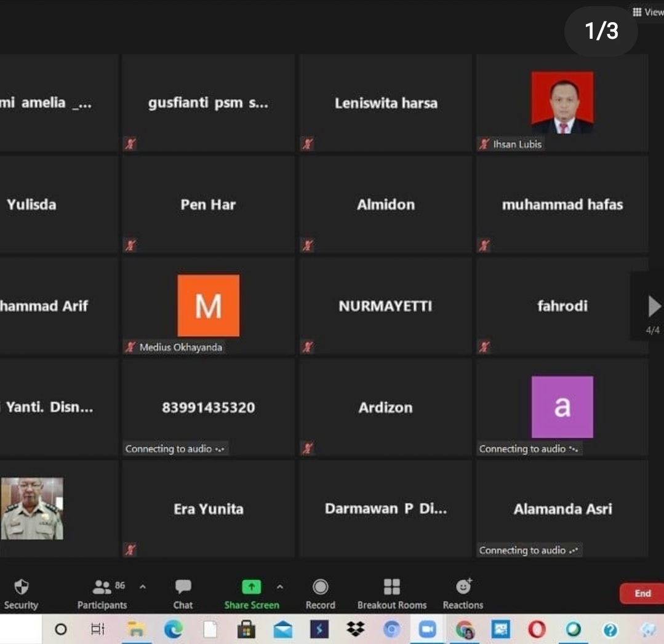Click the green Share Screen icon
664x644 pixels.
251,587
